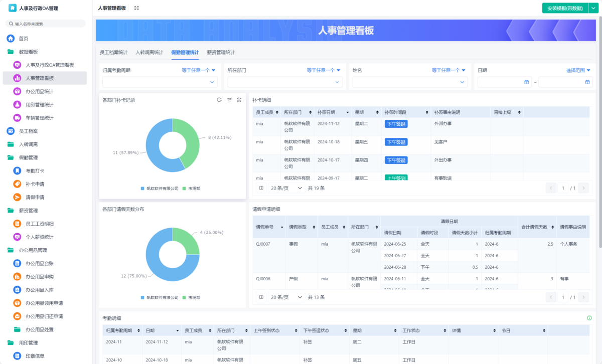Viewport: 602px width, 364px height.
Task: Refresh the 各部门补卡记录 chart
Action: (219, 100)
